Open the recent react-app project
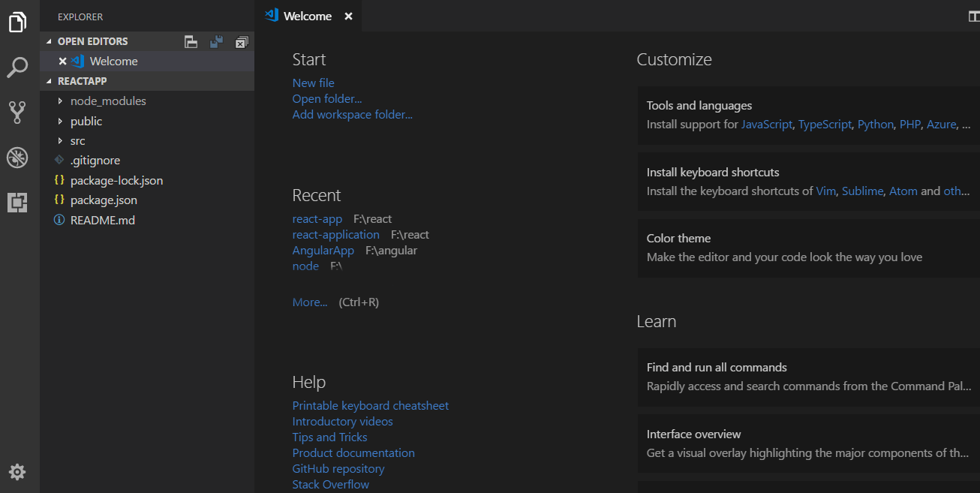The width and height of the screenshot is (980, 493). tap(317, 218)
